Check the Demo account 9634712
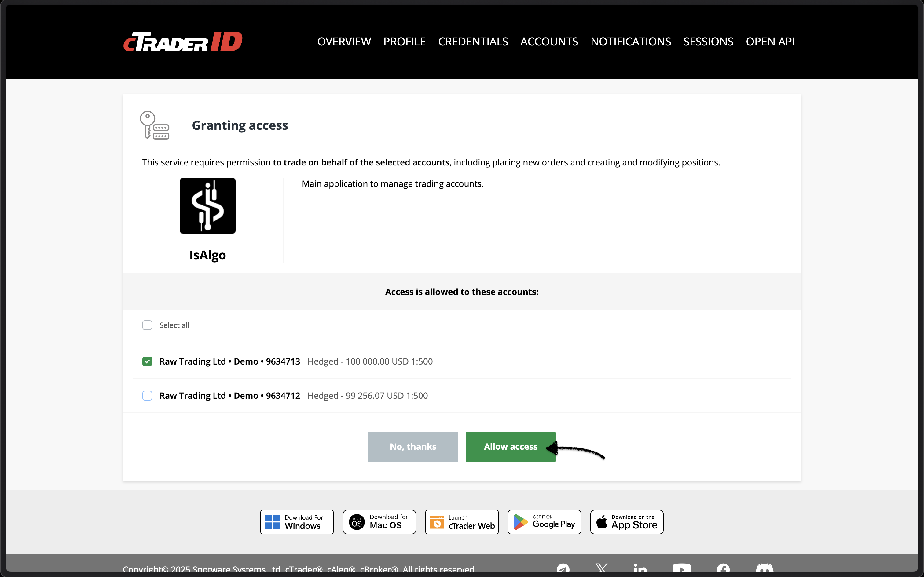 click(147, 396)
